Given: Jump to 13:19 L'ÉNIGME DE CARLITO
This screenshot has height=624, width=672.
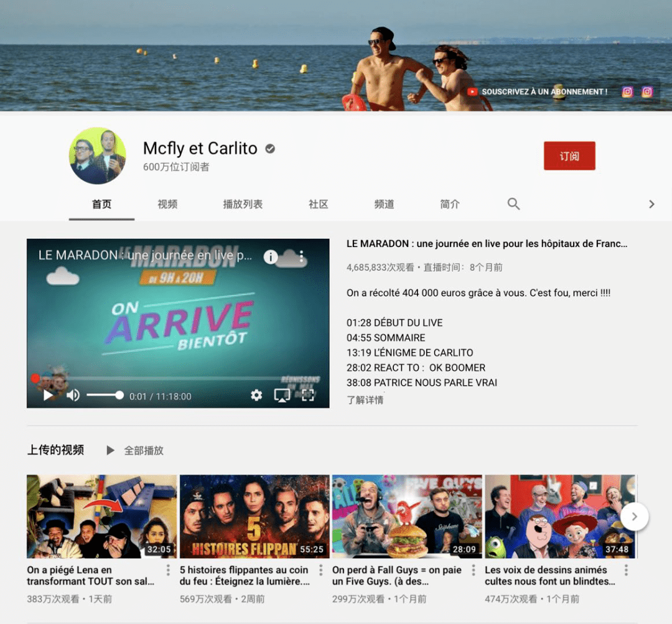Looking at the screenshot, I should 409,353.
